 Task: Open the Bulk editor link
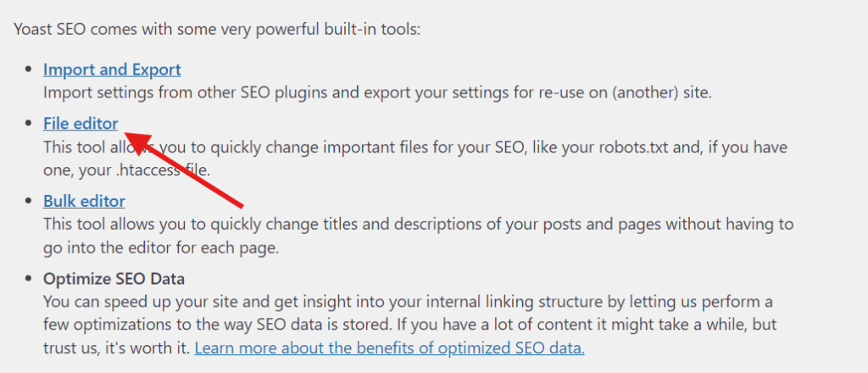pos(84,201)
